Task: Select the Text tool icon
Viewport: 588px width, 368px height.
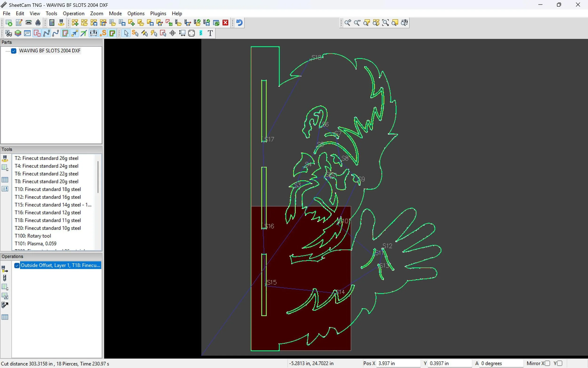Action: tap(210, 33)
